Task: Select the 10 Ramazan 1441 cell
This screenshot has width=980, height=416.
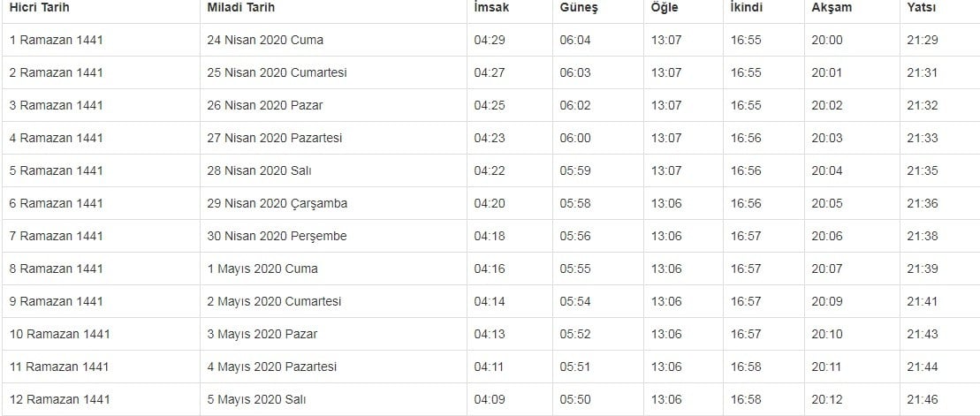Action: tap(59, 334)
